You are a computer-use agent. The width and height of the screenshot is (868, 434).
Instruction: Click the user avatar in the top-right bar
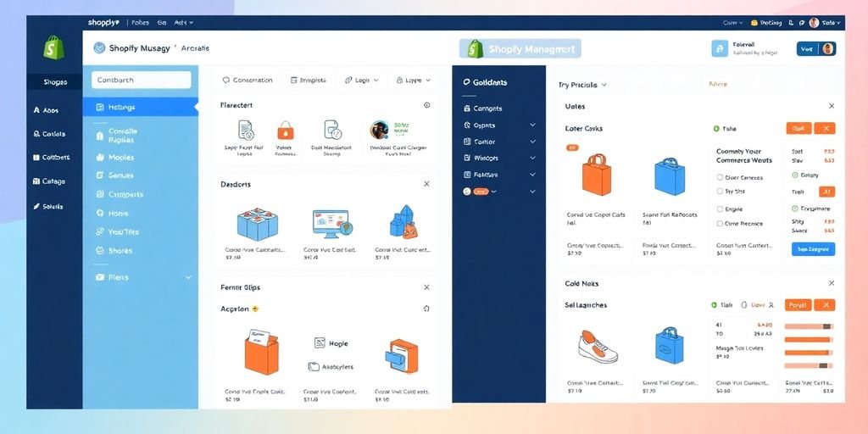[x=814, y=23]
